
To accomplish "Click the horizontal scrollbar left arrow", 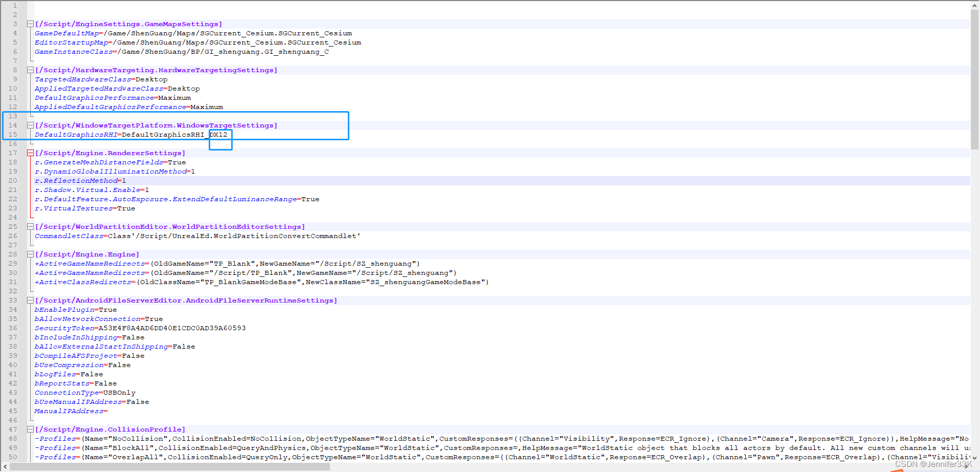I will click(4, 467).
